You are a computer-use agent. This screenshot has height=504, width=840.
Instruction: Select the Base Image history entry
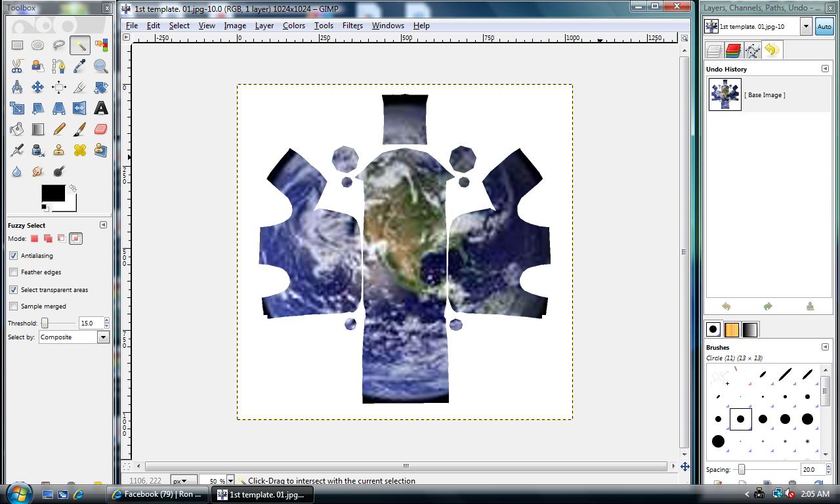click(765, 95)
